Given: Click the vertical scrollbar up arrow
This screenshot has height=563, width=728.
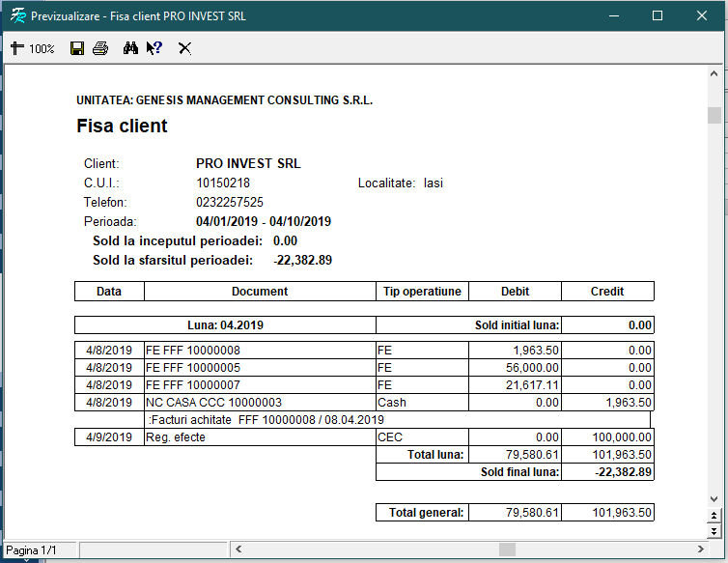Looking at the screenshot, I should click(714, 74).
